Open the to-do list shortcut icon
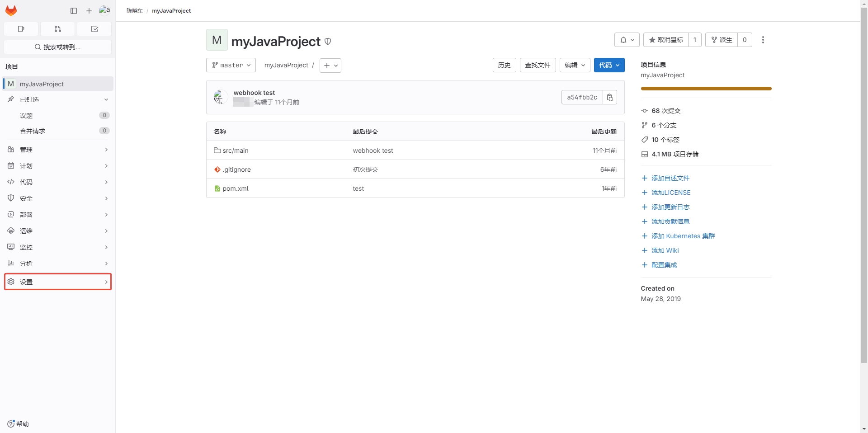 click(94, 29)
